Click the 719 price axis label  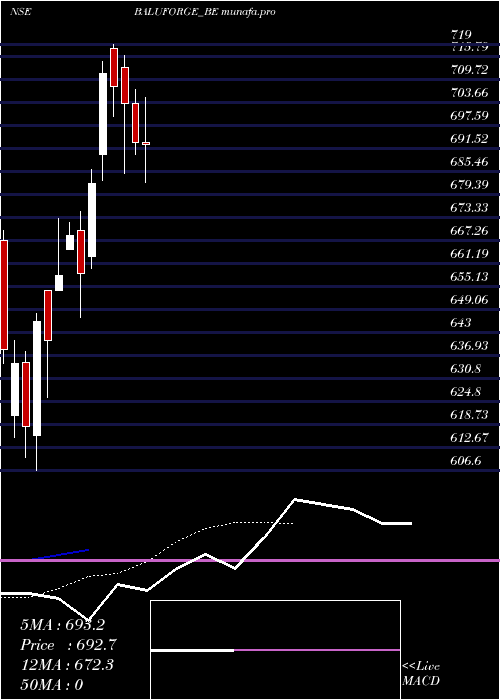[x=461, y=35]
